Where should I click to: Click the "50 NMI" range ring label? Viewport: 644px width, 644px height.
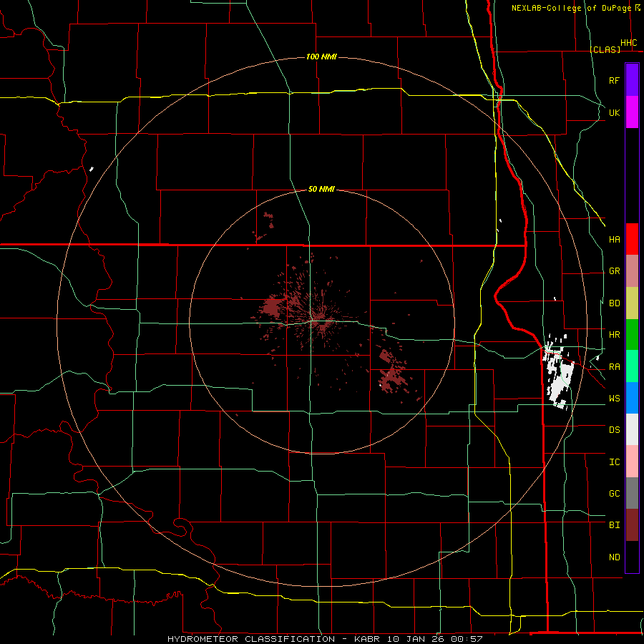click(x=321, y=189)
